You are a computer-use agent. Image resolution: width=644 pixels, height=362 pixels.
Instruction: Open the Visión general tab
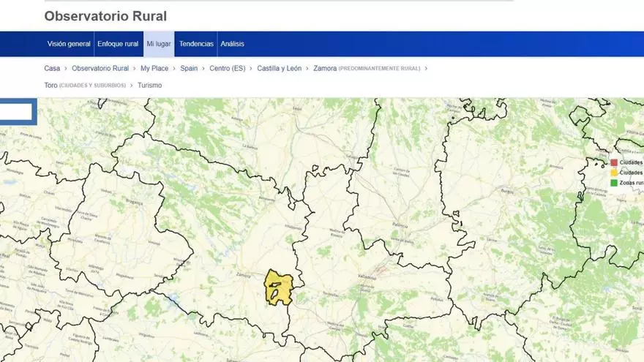tap(69, 44)
